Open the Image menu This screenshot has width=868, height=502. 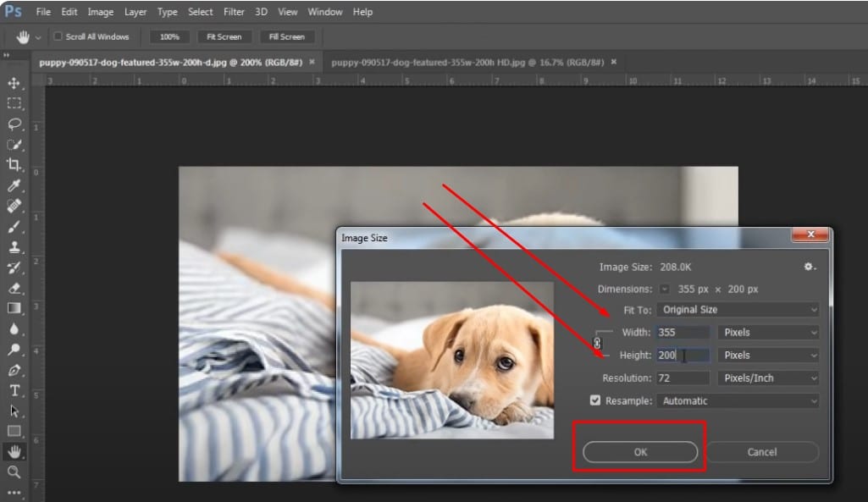coord(100,12)
